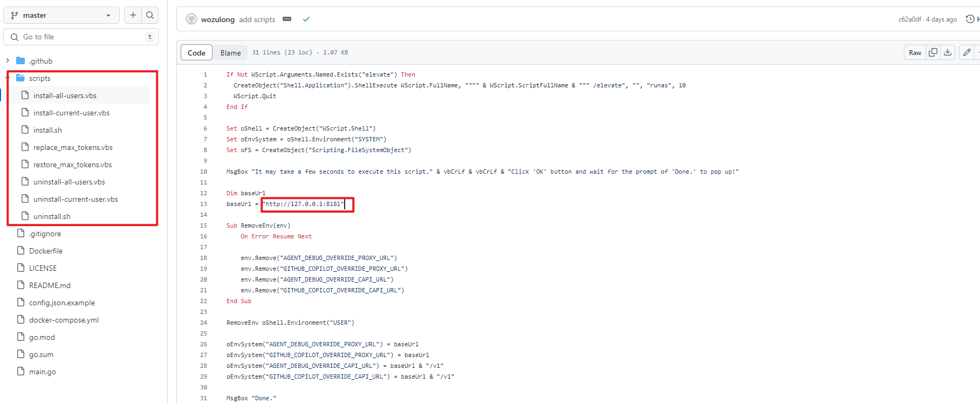This screenshot has height=404, width=980.
Task: Click the file icon beside install.sh
Action: point(25,129)
